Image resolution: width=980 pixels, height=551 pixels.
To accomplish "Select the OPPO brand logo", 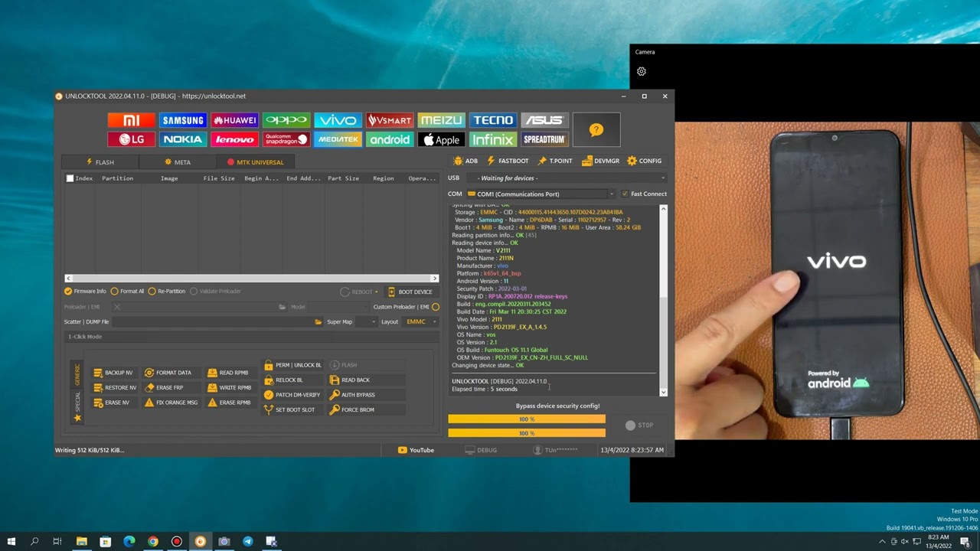I will [x=286, y=120].
